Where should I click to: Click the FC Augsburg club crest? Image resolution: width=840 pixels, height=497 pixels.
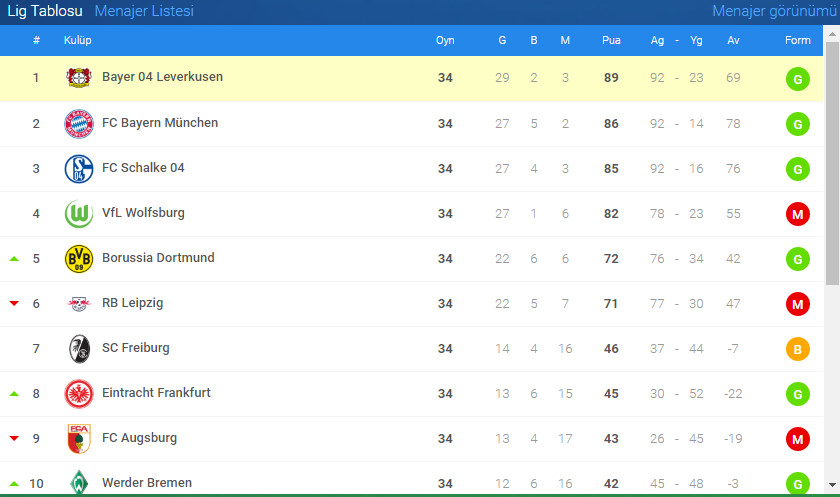(78, 439)
